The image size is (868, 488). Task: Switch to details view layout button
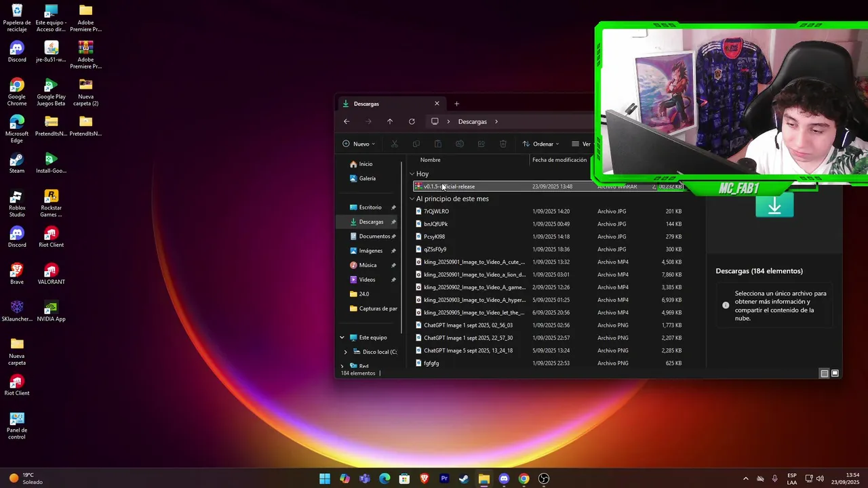coord(824,373)
